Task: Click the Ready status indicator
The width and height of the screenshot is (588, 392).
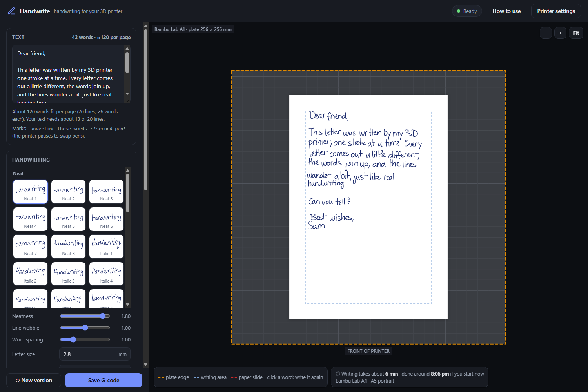Action: 467,11
